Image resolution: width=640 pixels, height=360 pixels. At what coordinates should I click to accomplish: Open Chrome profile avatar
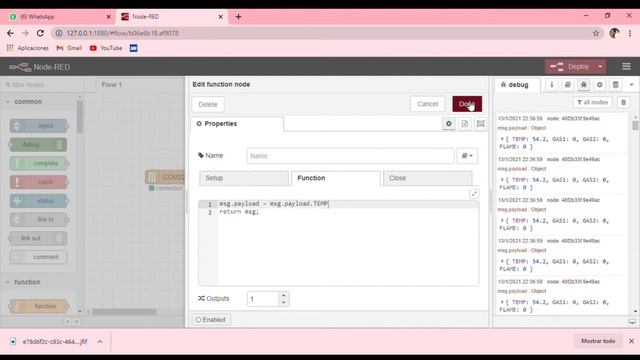point(614,33)
